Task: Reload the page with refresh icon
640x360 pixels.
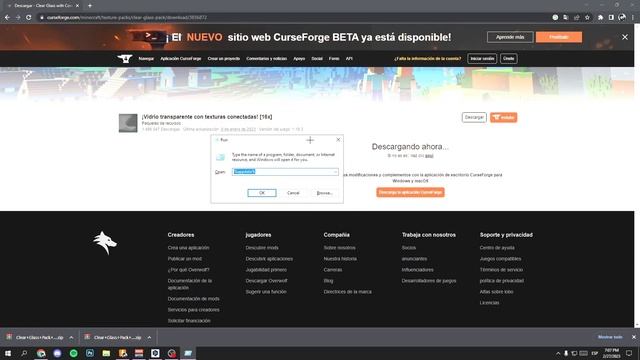Action: [x=29, y=18]
